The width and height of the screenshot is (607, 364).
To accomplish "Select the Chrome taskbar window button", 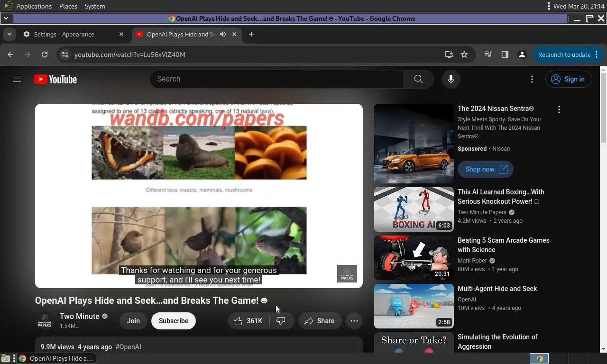I will pyautogui.click(x=56, y=358).
